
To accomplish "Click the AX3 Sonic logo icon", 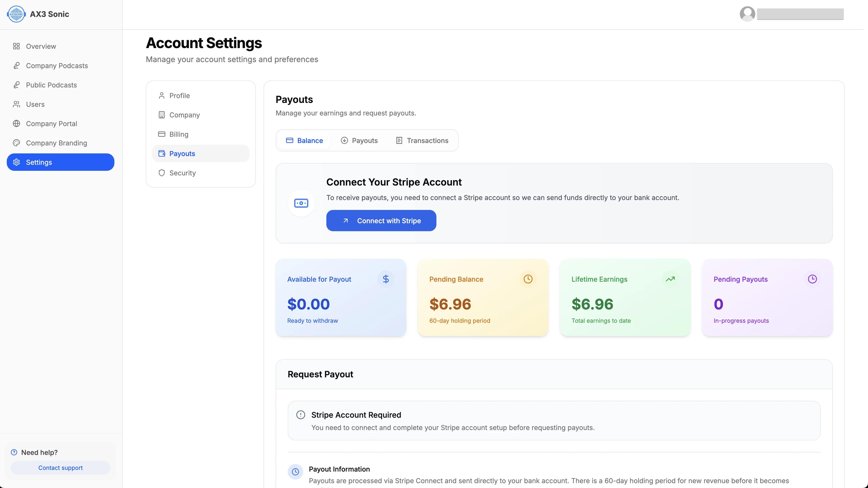I will [16, 14].
